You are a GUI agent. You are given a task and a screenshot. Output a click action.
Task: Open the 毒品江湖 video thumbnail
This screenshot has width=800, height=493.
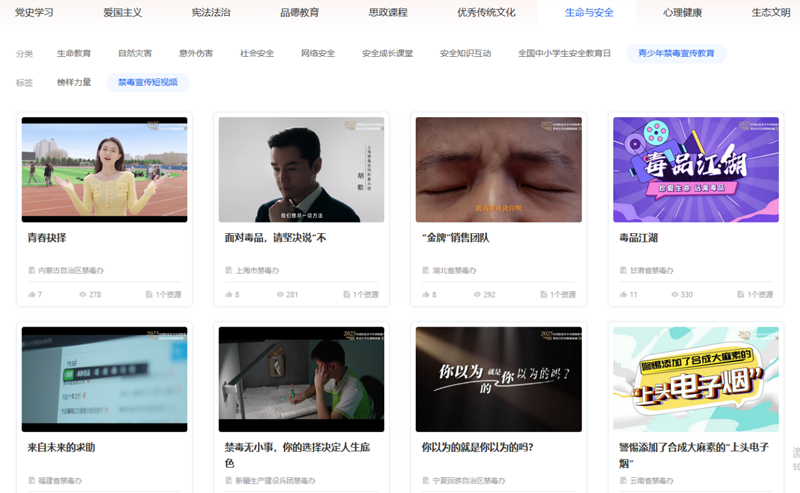pos(695,170)
